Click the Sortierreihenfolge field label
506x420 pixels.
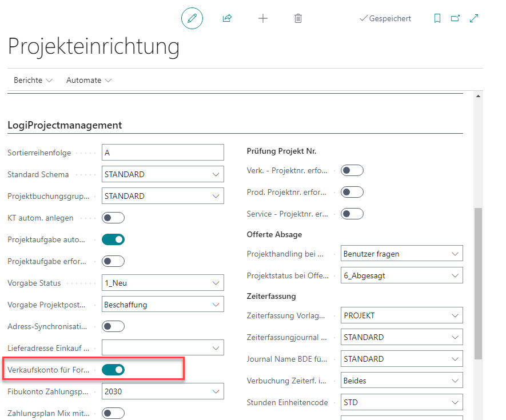click(39, 153)
